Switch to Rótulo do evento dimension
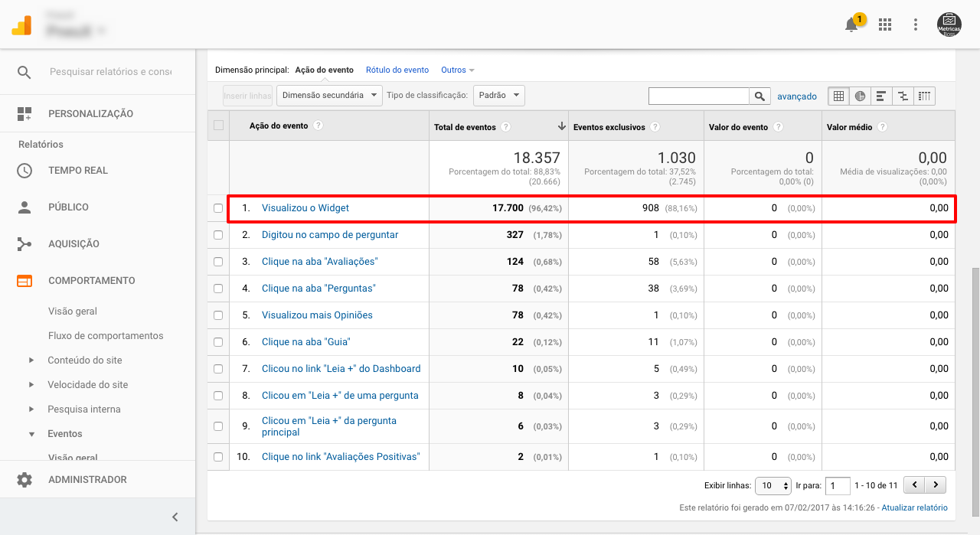The height and width of the screenshot is (535, 980). point(397,70)
